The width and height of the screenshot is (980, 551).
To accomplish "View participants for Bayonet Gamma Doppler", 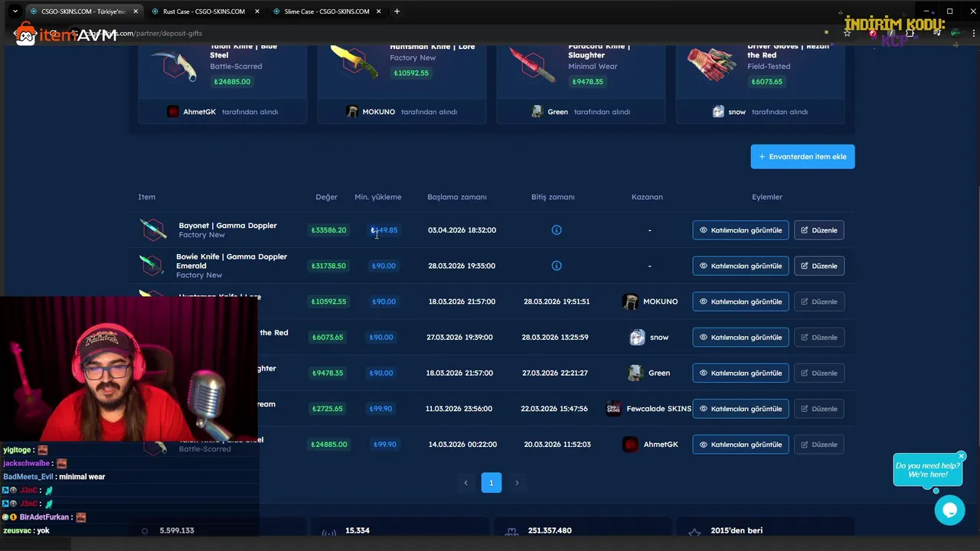I will [740, 230].
